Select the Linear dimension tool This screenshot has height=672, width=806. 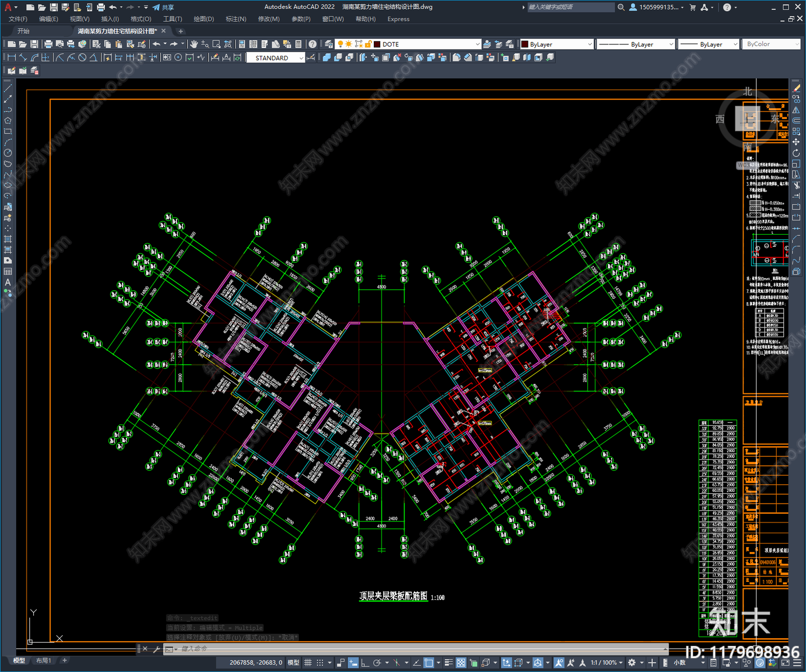(x=12, y=57)
